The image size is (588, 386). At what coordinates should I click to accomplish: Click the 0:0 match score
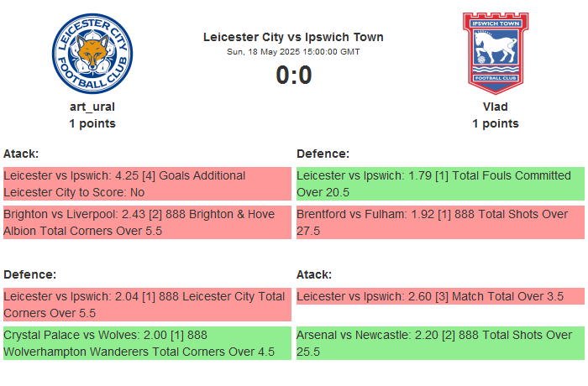tap(293, 76)
